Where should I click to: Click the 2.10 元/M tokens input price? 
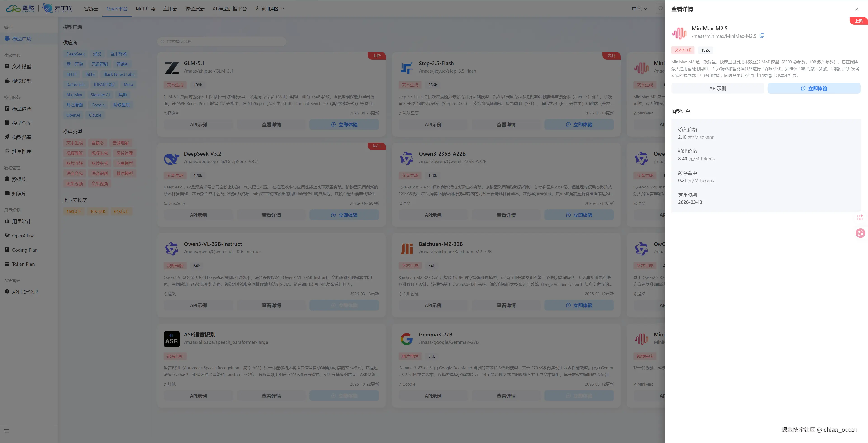click(x=696, y=137)
